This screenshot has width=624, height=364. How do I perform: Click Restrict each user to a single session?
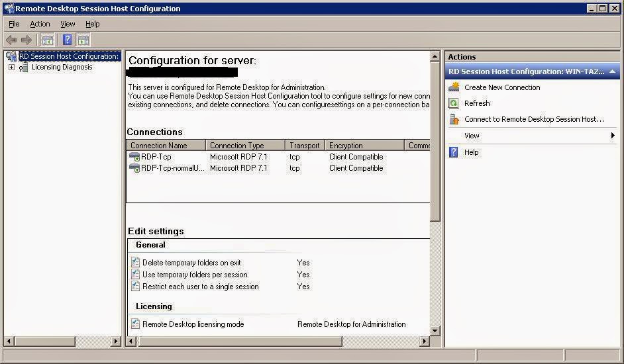point(201,287)
